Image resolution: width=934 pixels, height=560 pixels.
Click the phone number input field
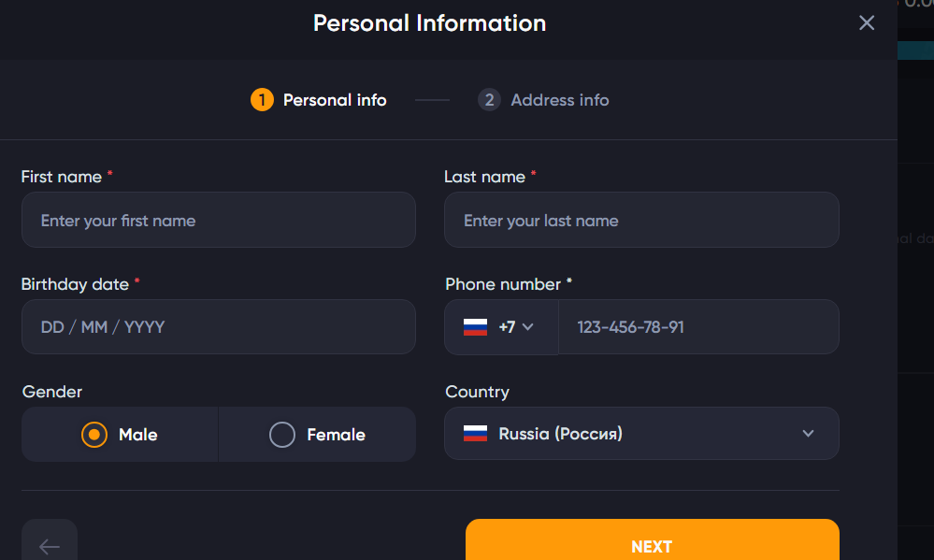click(x=698, y=327)
